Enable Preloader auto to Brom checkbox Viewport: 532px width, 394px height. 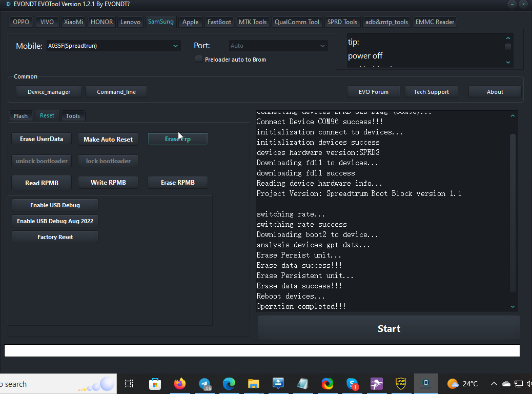coord(199,60)
